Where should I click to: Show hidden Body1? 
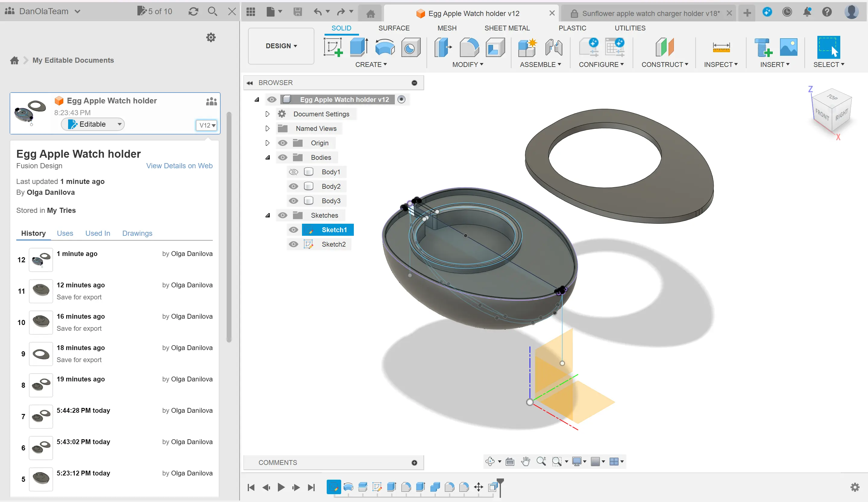[x=294, y=172]
